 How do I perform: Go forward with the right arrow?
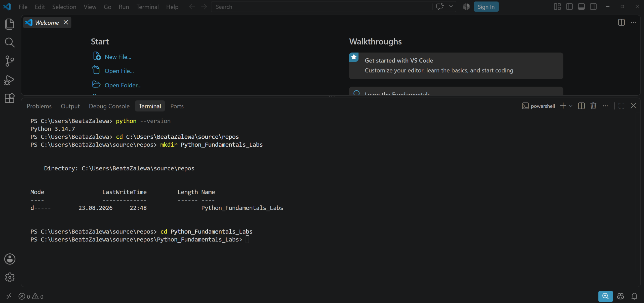pos(204,7)
